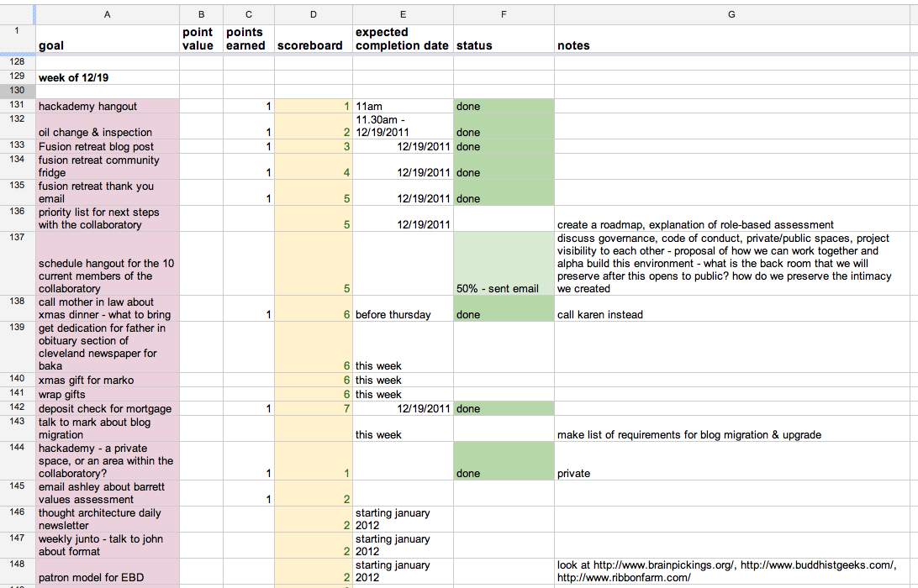Screen dimensions: 918x588
Task: Click the 'wrap gifts' goal cell
Action: (107, 394)
